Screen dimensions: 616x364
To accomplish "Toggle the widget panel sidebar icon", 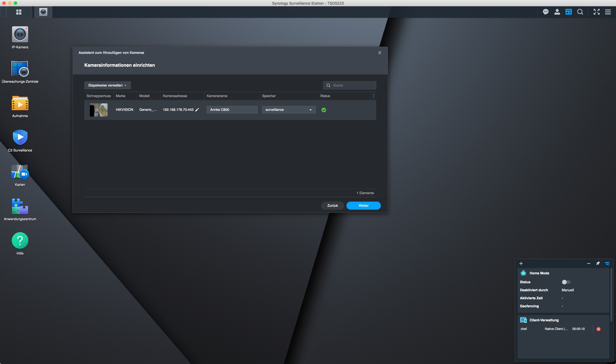I will point(607,263).
